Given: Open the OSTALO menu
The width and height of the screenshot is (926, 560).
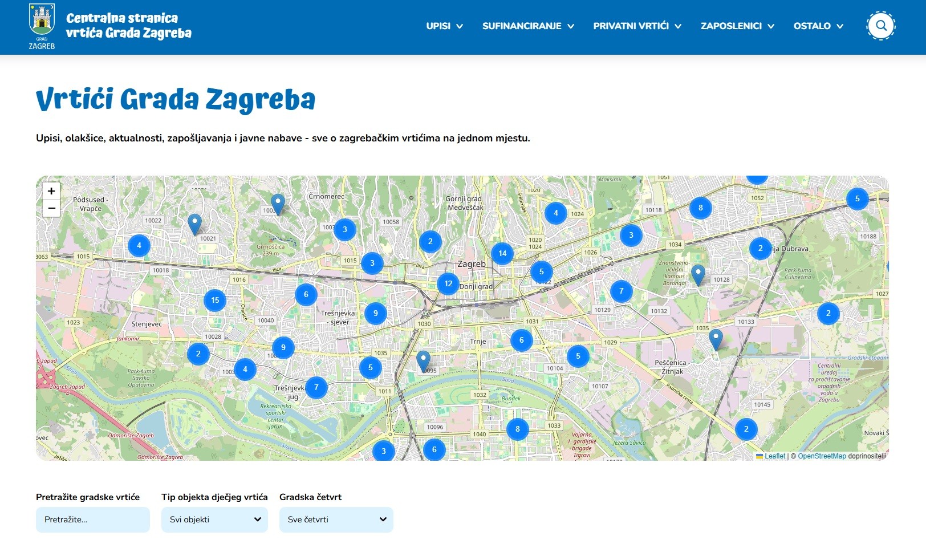Looking at the screenshot, I should point(818,26).
